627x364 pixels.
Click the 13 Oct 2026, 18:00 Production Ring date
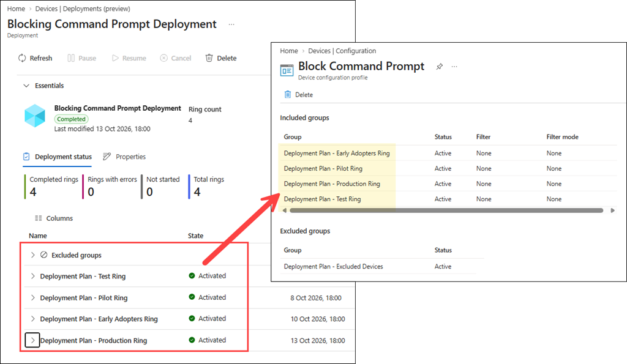318,341
